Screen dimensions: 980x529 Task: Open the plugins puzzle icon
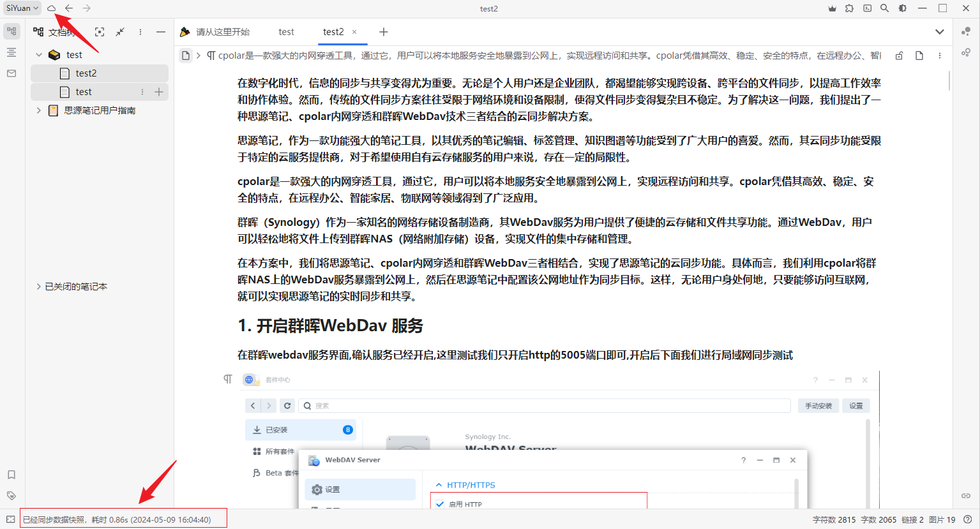point(849,8)
